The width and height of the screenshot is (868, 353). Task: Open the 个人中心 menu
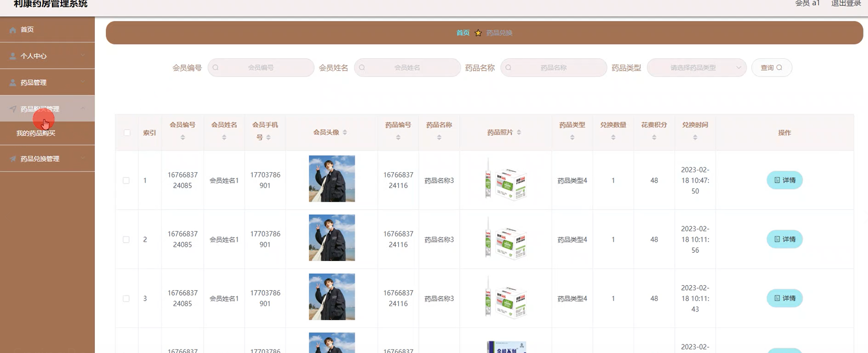point(47,56)
